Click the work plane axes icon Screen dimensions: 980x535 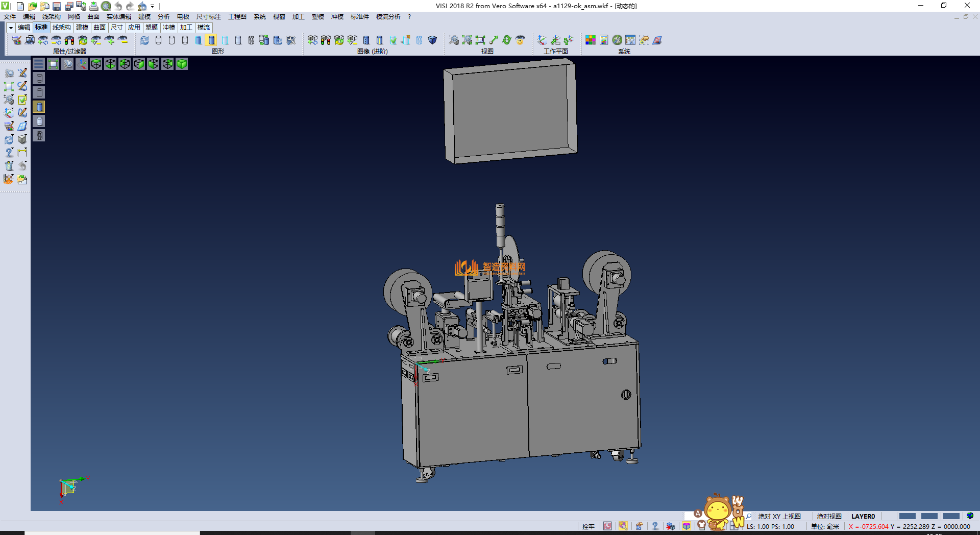point(542,40)
